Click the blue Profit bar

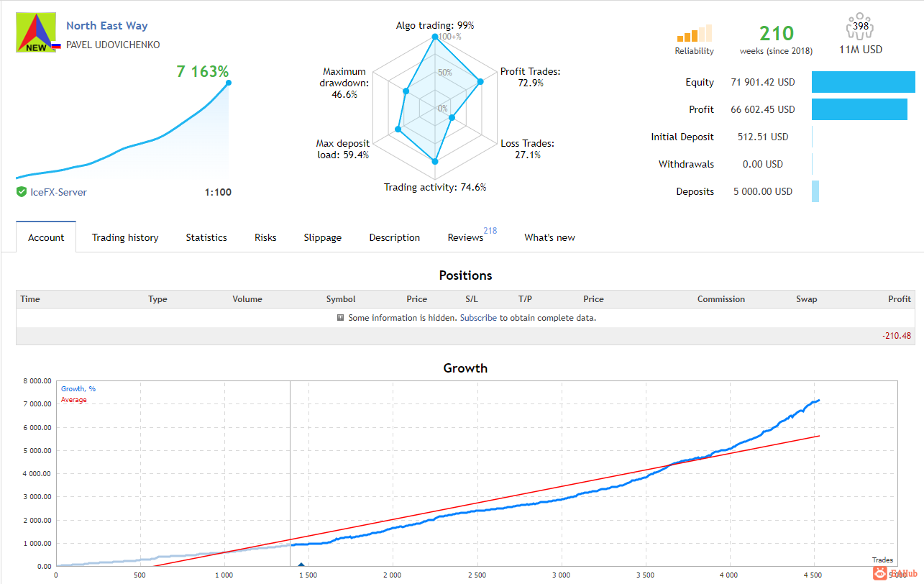point(859,109)
